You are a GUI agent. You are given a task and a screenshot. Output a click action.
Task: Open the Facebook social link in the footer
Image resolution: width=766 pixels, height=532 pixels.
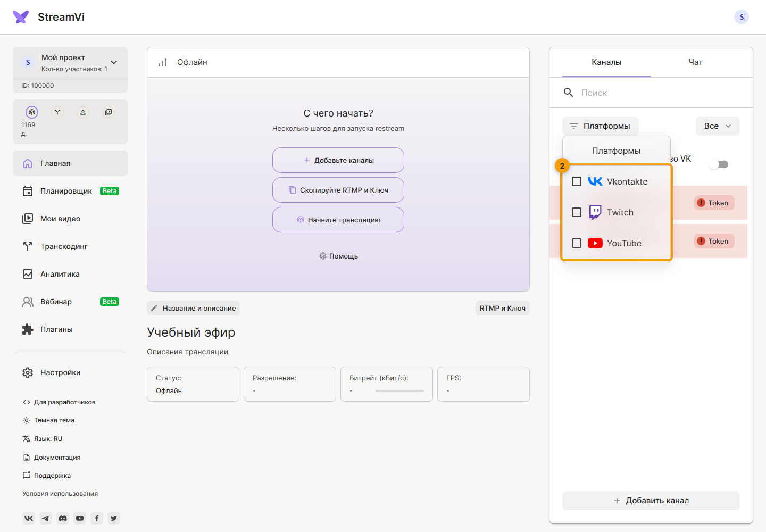[97, 518]
